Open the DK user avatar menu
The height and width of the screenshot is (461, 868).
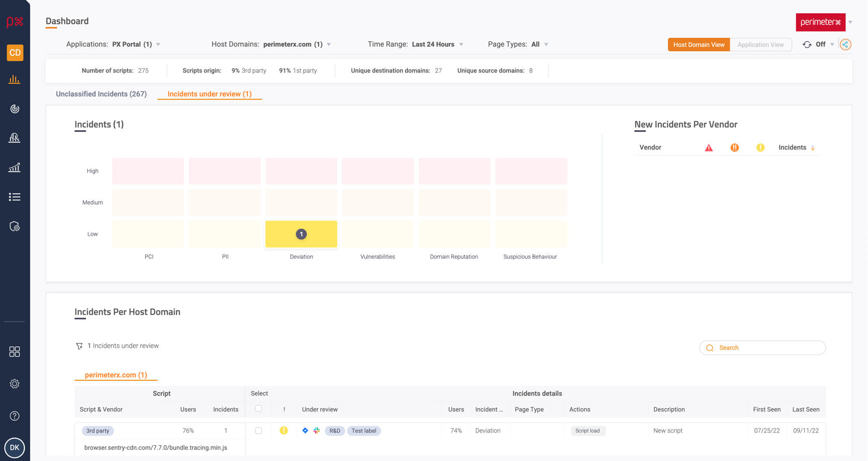coord(14,448)
